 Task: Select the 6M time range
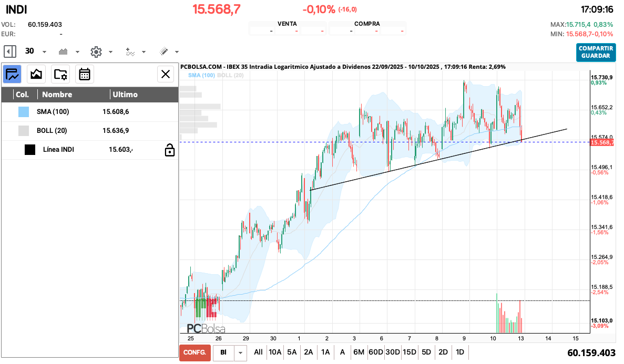tap(359, 352)
